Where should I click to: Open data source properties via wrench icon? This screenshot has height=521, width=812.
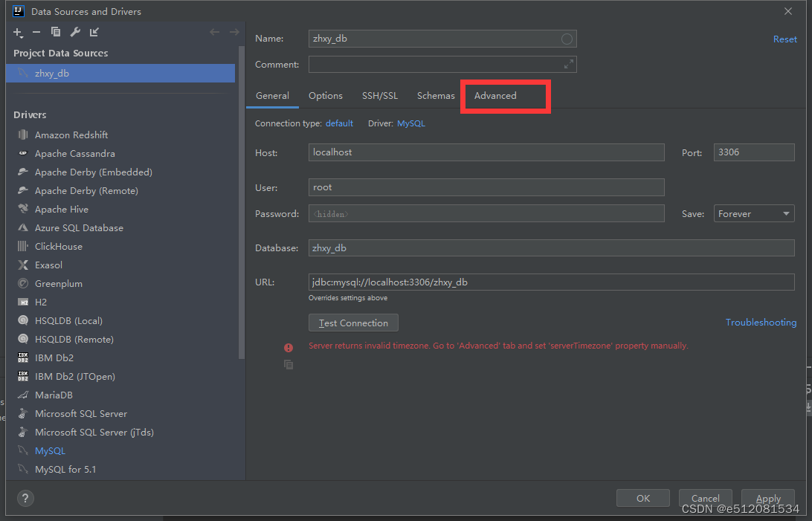click(x=74, y=32)
